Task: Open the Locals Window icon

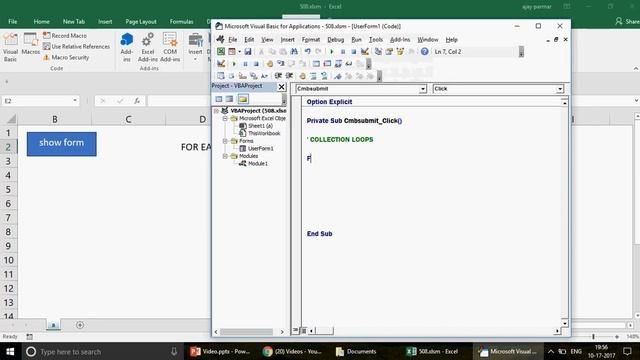Action: [x=316, y=64]
